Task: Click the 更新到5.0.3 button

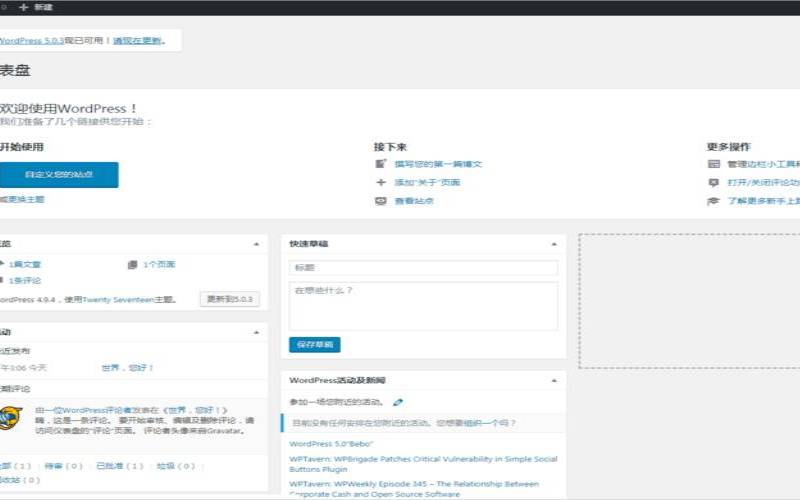Action: point(230,299)
